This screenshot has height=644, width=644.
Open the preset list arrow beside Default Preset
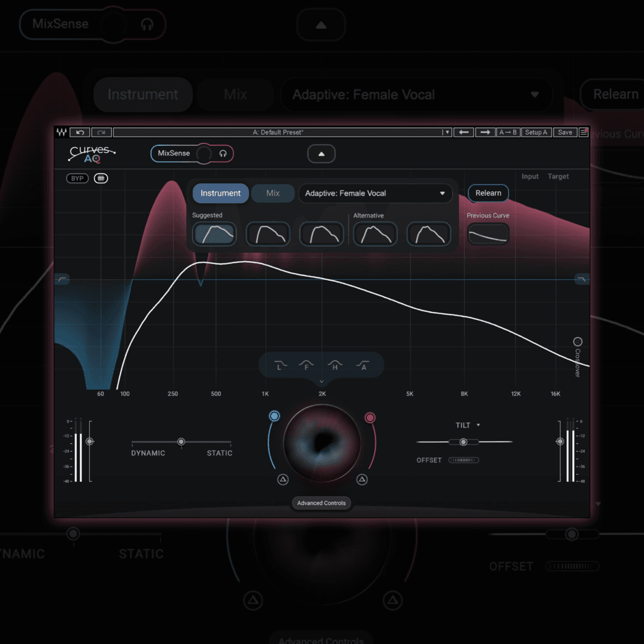pos(447,132)
